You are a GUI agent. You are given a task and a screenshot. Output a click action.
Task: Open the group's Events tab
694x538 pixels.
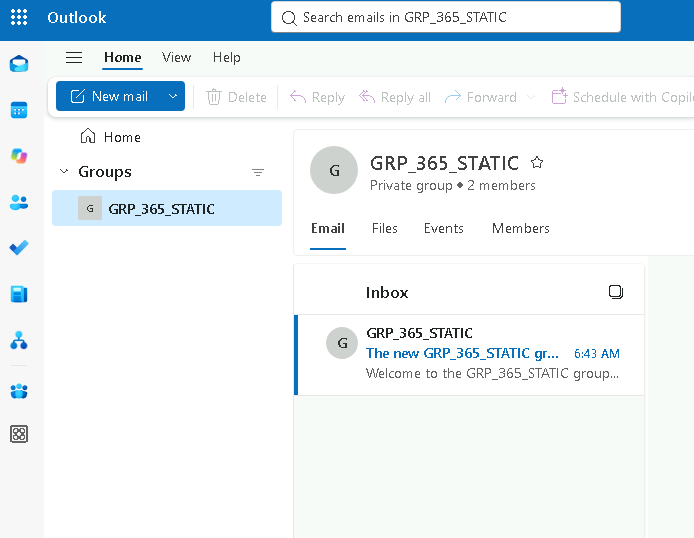coord(443,228)
